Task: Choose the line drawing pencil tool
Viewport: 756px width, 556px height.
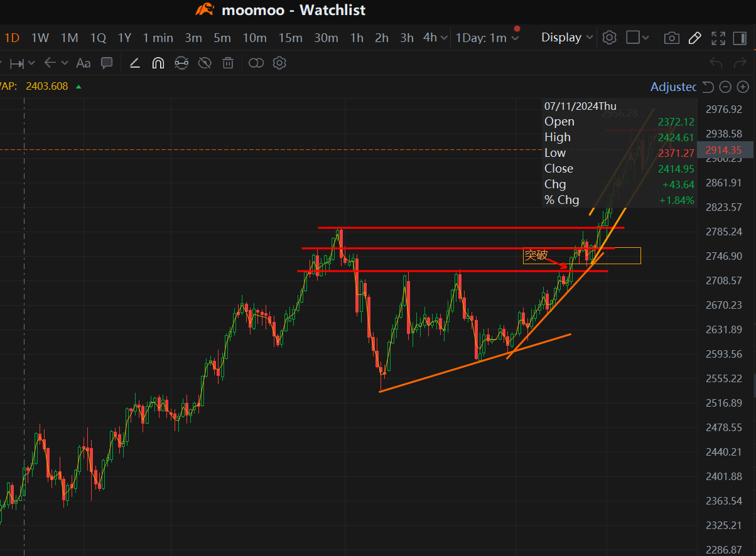Action: click(134, 63)
